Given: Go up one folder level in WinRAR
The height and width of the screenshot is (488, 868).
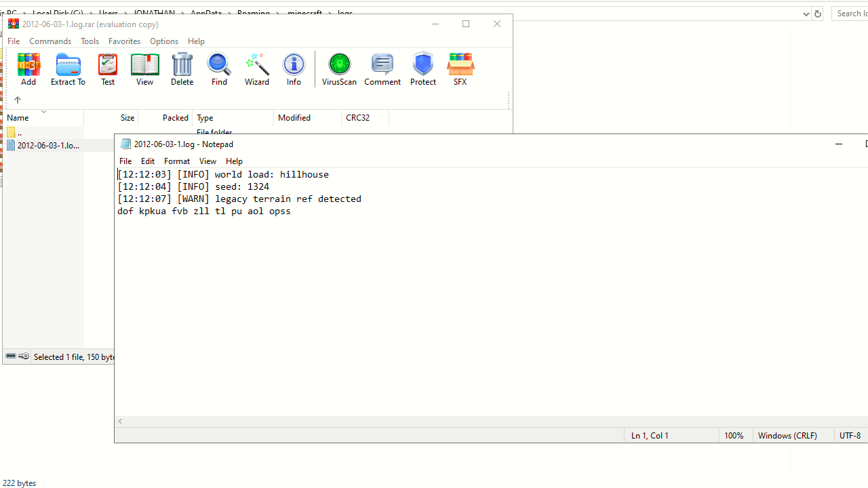Looking at the screenshot, I should 18,100.
